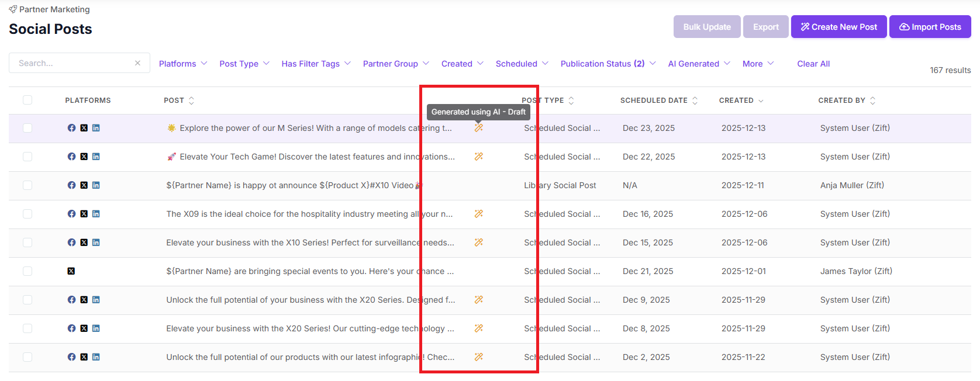Toggle select-all checkbox in table header
Image resolution: width=980 pixels, height=381 pixels.
coord(27,100)
